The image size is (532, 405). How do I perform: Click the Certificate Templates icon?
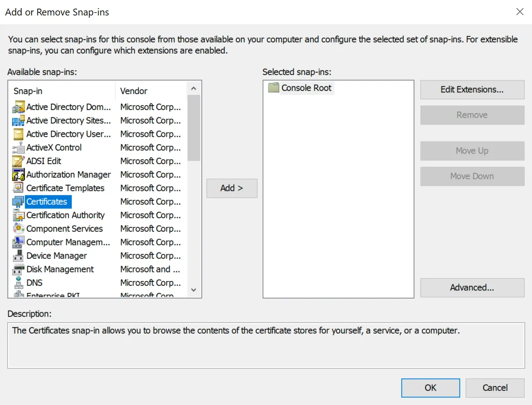coord(18,188)
